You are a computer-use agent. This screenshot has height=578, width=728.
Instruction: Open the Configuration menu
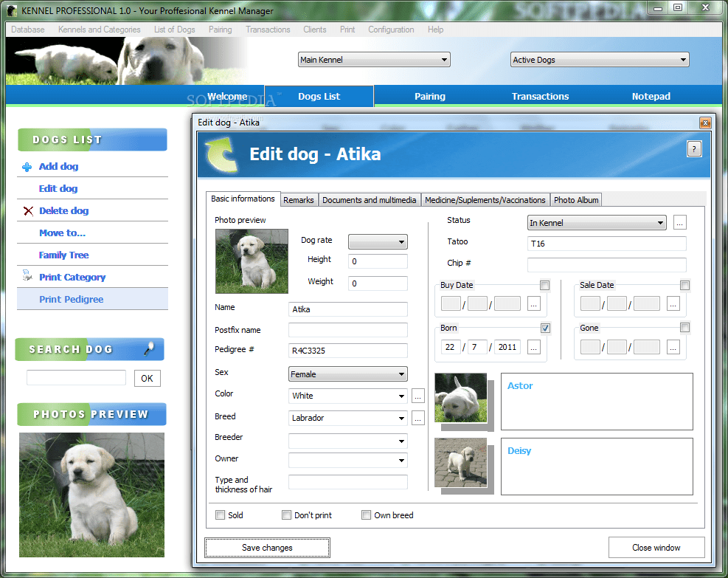[x=391, y=30]
